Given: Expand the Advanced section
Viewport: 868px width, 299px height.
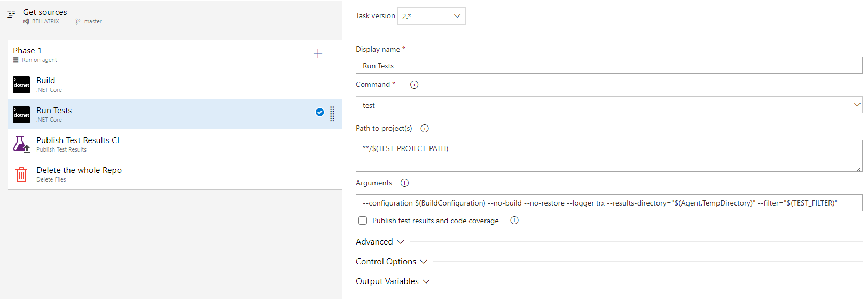Looking at the screenshot, I should point(380,242).
